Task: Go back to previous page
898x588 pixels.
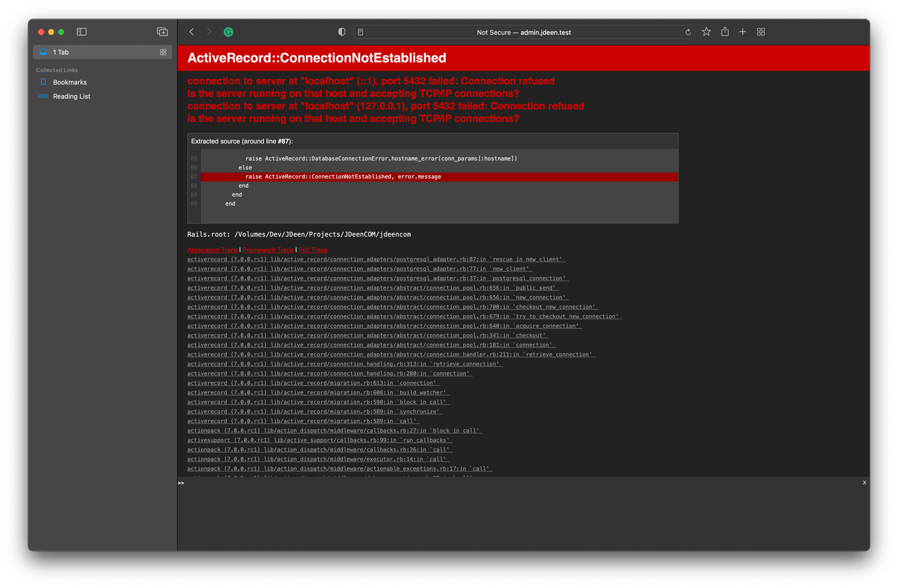Action: point(192,32)
